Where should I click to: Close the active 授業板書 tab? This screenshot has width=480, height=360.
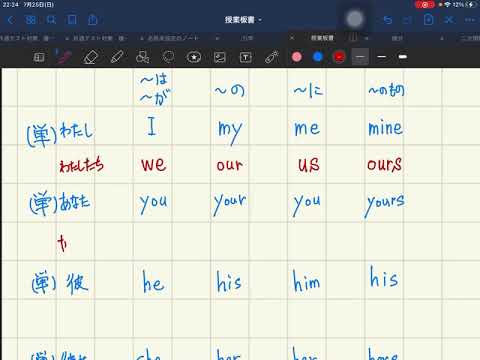click(292, 38)
